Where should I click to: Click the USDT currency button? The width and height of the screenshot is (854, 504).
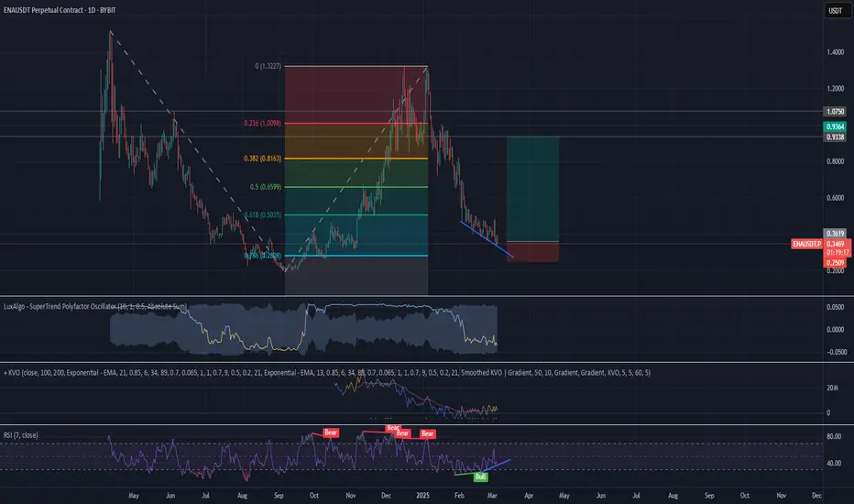(x=836, y=10)
